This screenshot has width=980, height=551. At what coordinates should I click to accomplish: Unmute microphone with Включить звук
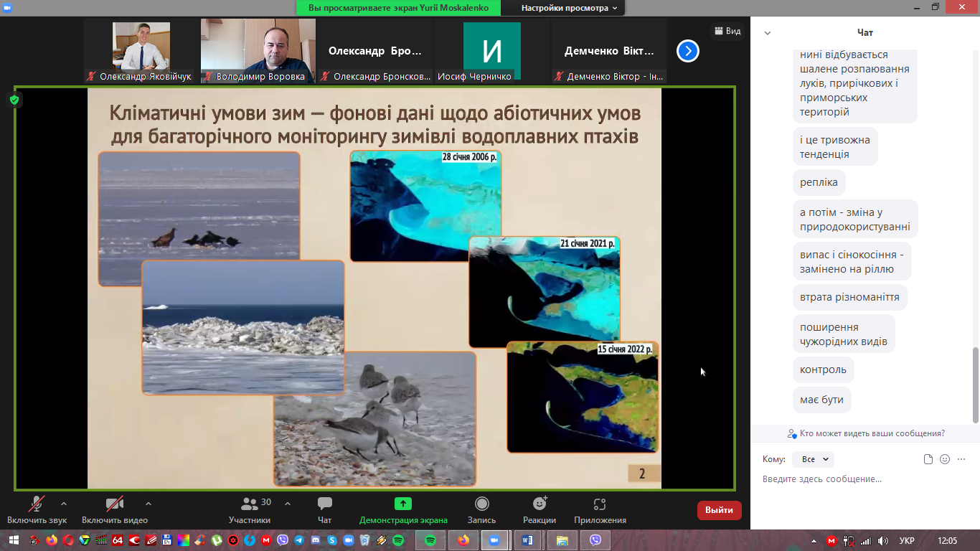point(37,504)
